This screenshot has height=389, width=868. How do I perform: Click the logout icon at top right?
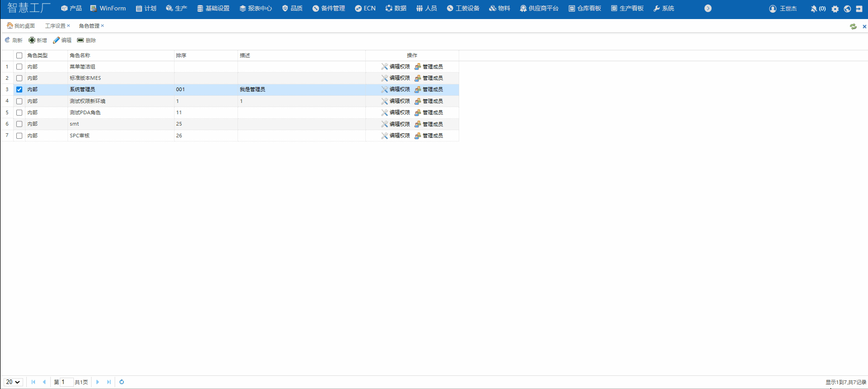pos(859,9)
